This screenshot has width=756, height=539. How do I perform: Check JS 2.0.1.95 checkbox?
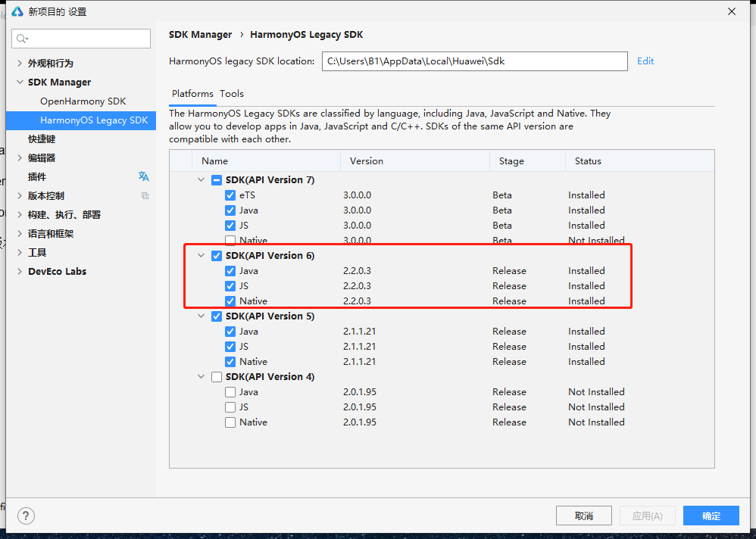230,407
